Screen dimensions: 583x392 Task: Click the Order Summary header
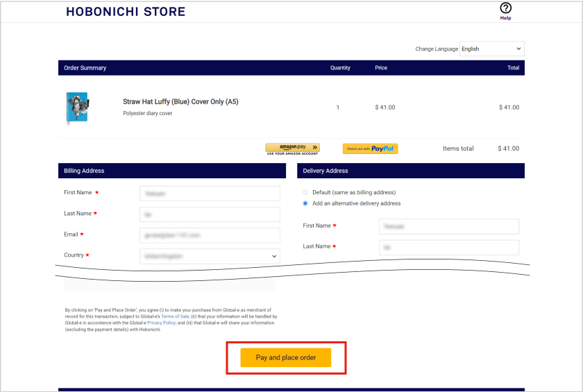85,68
